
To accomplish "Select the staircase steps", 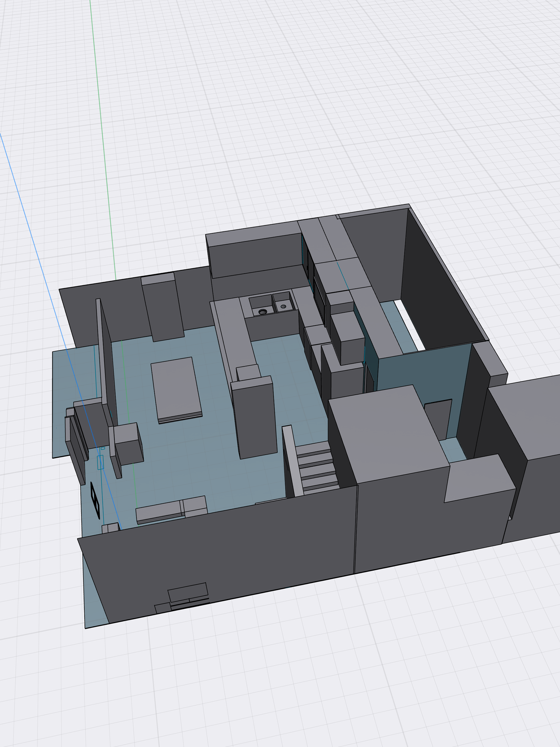I will pyautogui.click(x=316, y=470).
